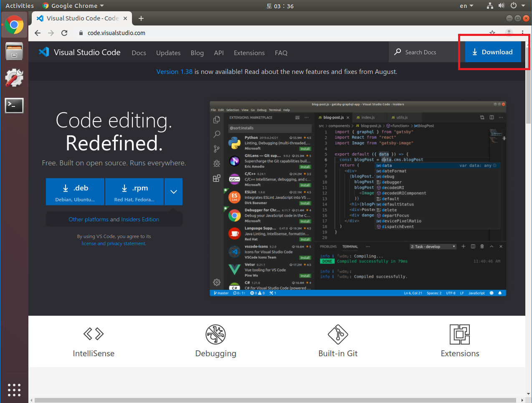Open the Chrome profile avatar
Screen dimensions: 532x403
[509, 33]
